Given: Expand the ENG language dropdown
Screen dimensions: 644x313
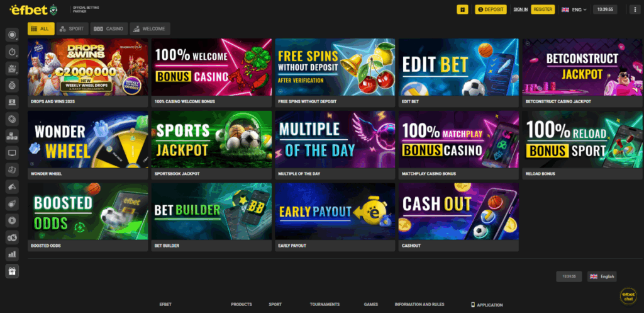Looking at the screenshot, I should pyautogui.click(x=574, y=9).
